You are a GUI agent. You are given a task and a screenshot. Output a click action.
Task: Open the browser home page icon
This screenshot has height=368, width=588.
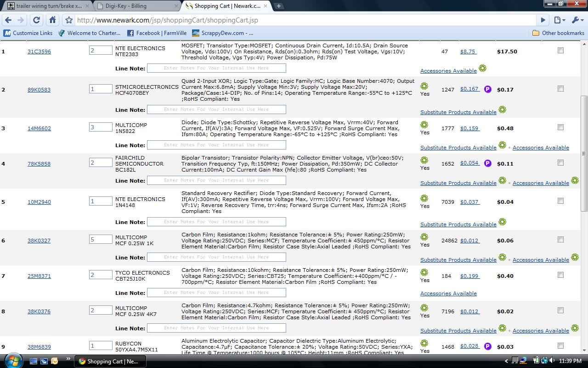click(52, 20)
